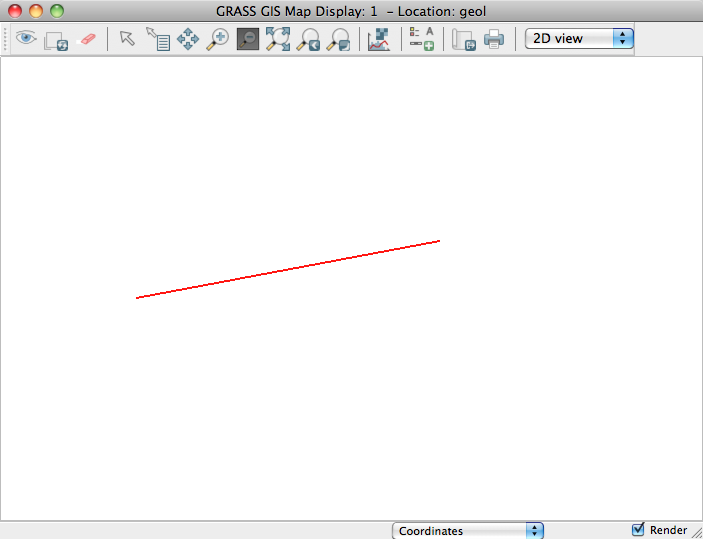703x539 pixels.
Task: Select the Pan tool
Action: pyautogui.click(x=188, y=40)
